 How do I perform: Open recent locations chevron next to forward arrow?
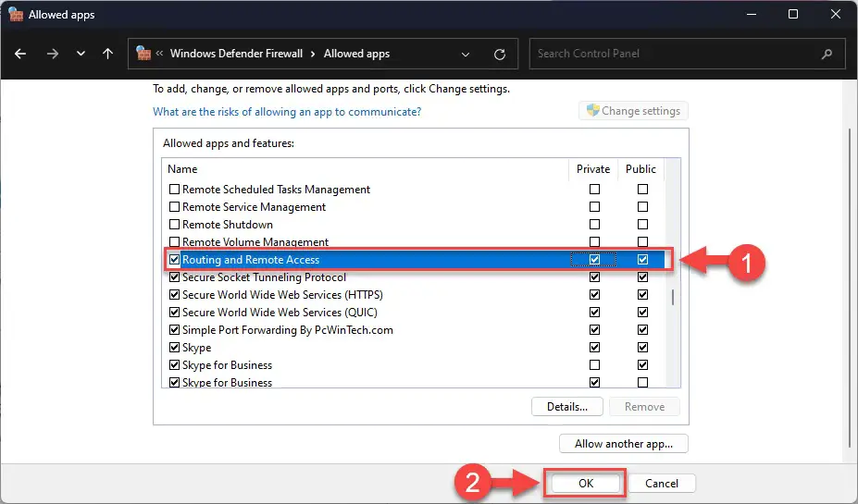(81, 54)
